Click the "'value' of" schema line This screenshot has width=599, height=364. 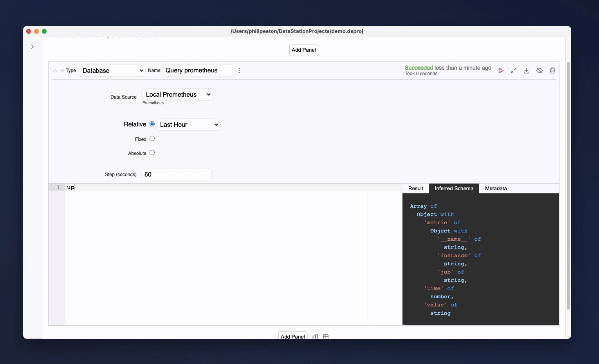pos(440,305)
